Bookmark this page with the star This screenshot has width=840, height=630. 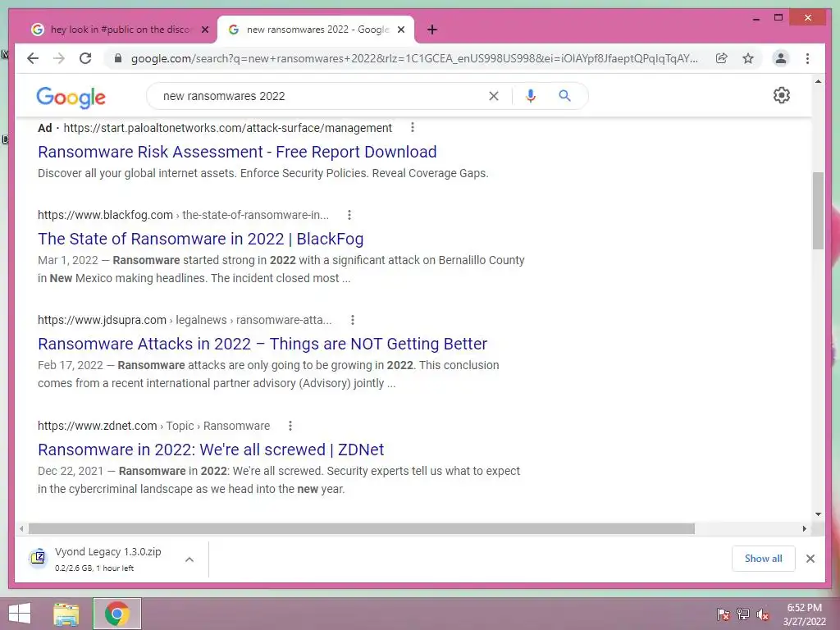click(748, 58)
